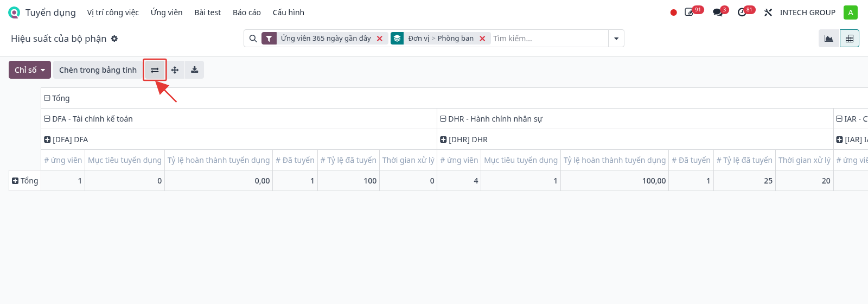Open the Vị trí công việc menu
The image size is (868, 304).
[x=113, y=12]
